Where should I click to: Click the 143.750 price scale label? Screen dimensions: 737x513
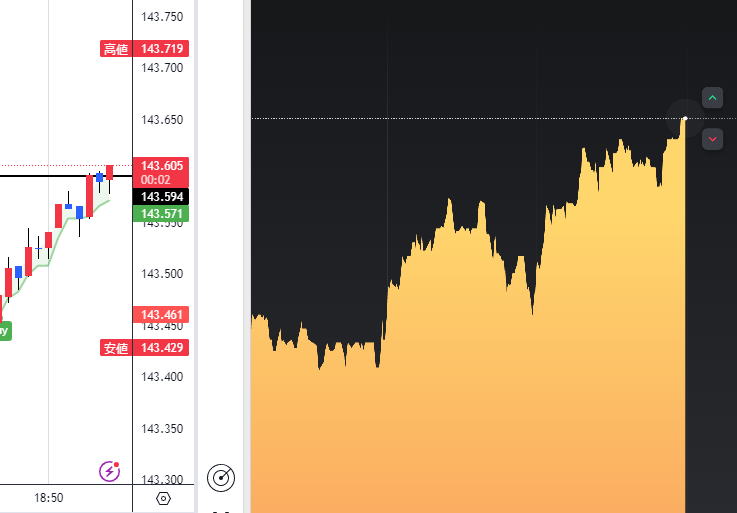click(x=162, y=17)
